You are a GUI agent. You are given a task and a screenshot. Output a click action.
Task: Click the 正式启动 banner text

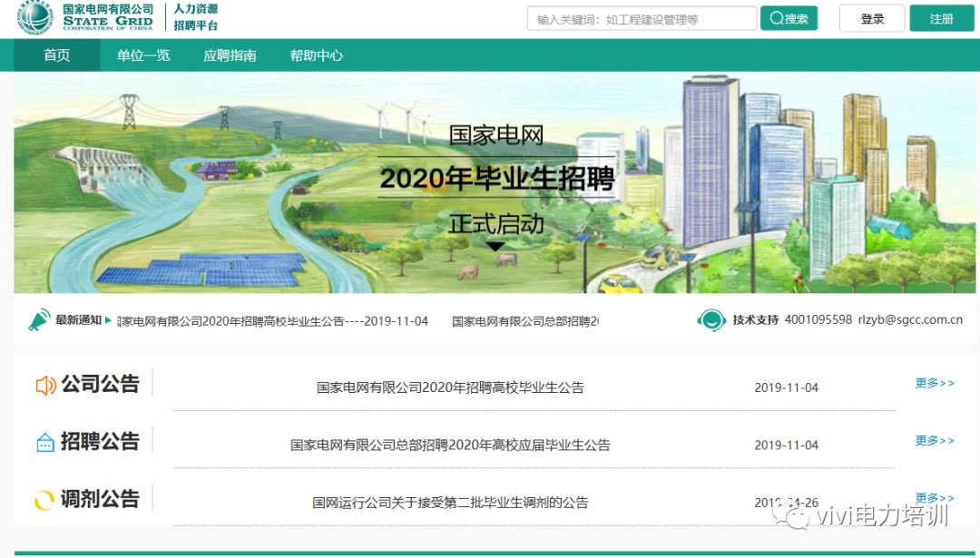[496, 224]
